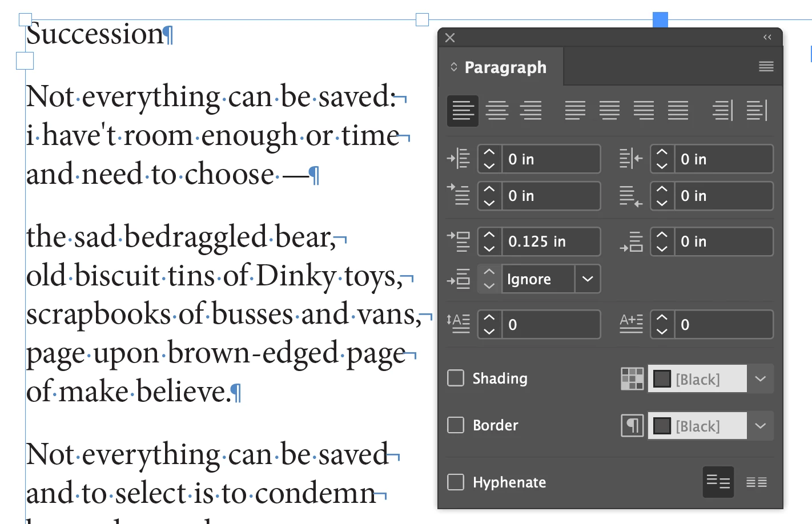
Task: Click the text frame top-center handle
Action: 422,20
